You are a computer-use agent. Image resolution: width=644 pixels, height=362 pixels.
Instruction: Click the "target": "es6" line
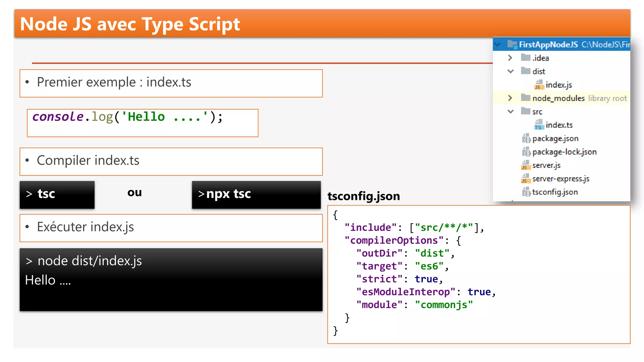pos(402,266)
